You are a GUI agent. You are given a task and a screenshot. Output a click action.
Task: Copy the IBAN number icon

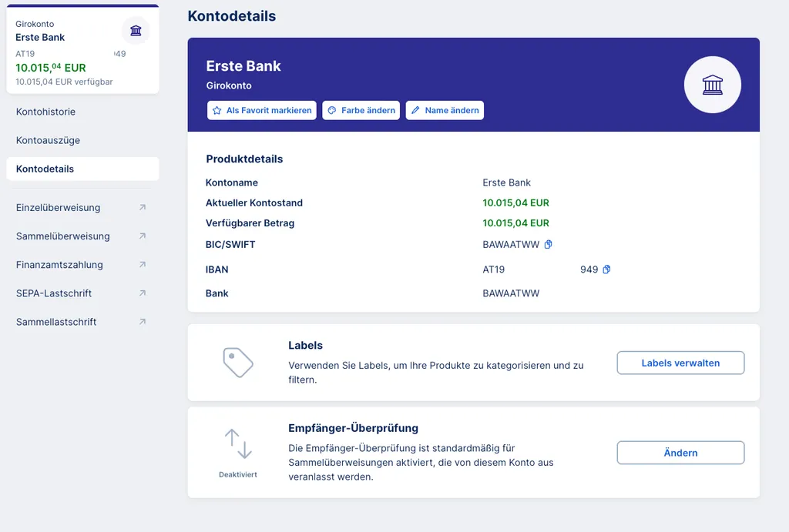click(x=606, y=269)
